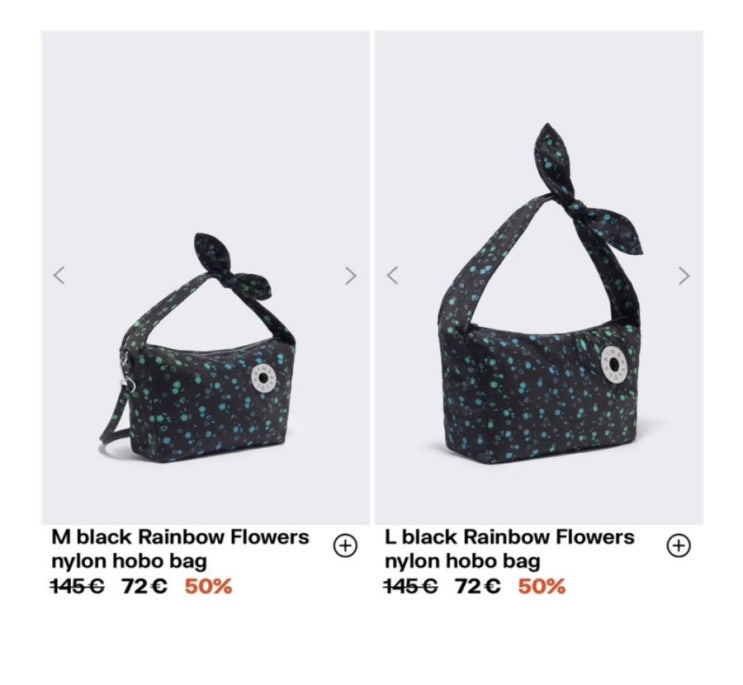This screenshot has height=685, width=743.
Task: Show previous image of L hobo bag
Action: [x=392, y=275]
